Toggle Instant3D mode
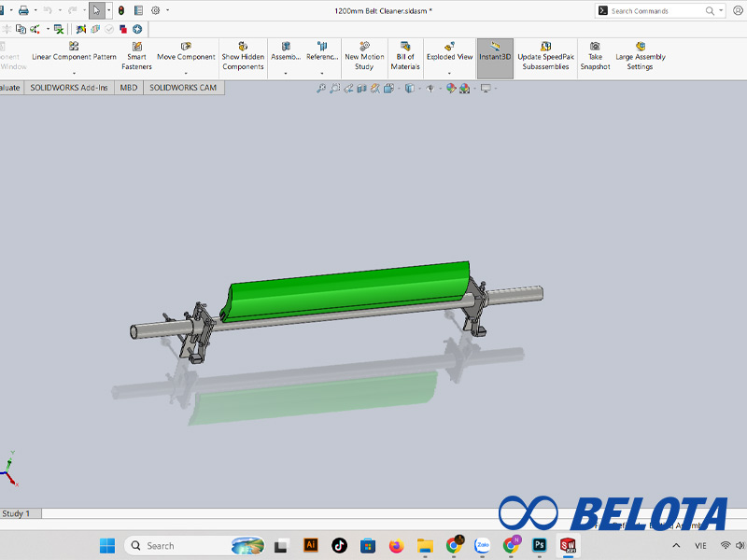The width and height of the screenshot is (747, 560). [495, 58]
